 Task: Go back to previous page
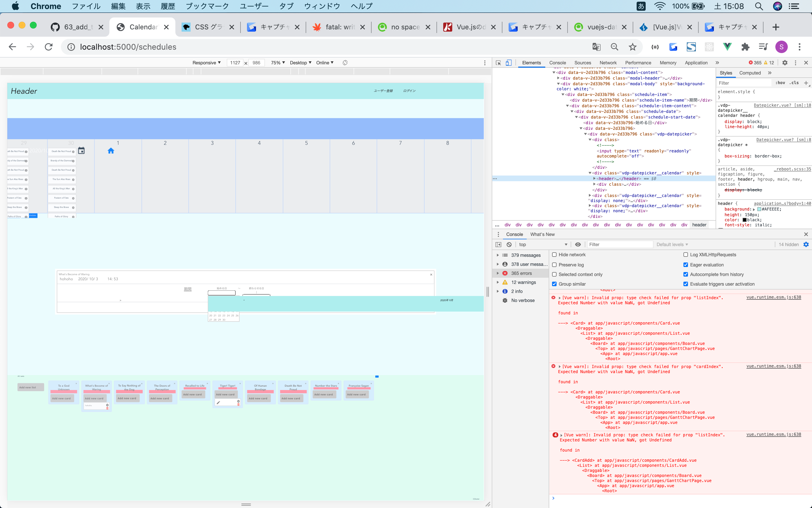click(x=12, y=47)
